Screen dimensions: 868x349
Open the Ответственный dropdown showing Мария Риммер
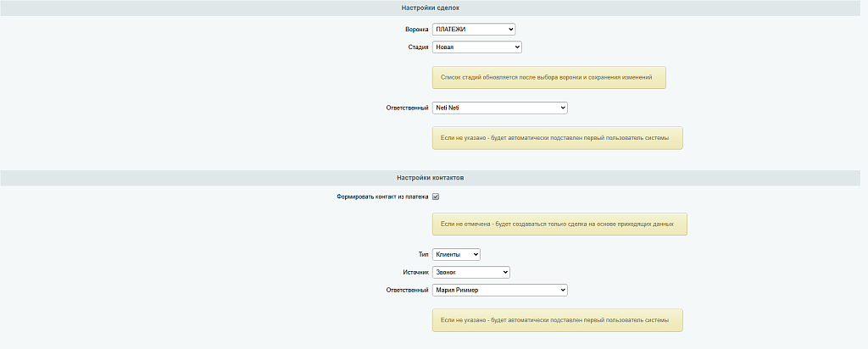[499, 290]
